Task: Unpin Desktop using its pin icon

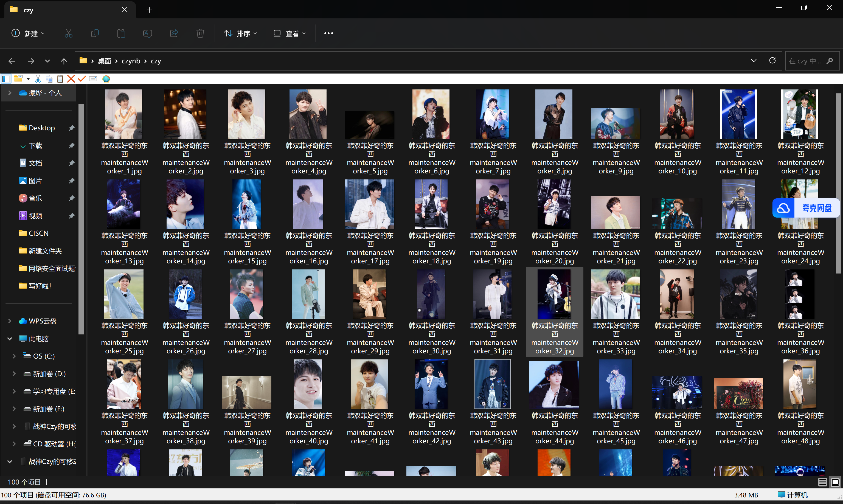Action: coord(72,128)
